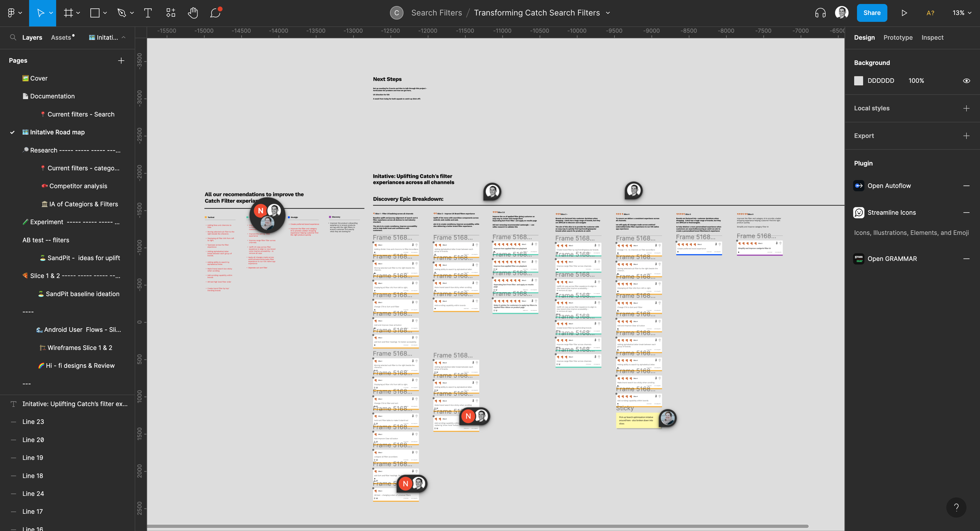Switch to the Layers tab
The image size is (980, 531).
tap(32, 37)
